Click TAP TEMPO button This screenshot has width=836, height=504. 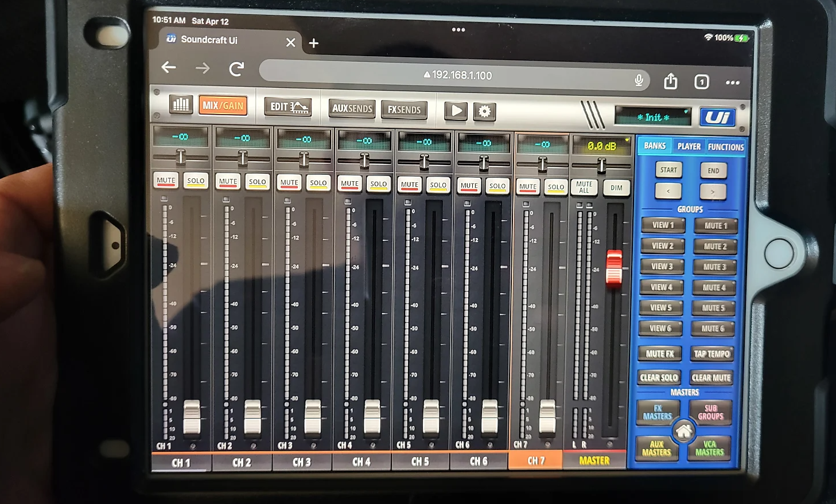coord(711,354)
